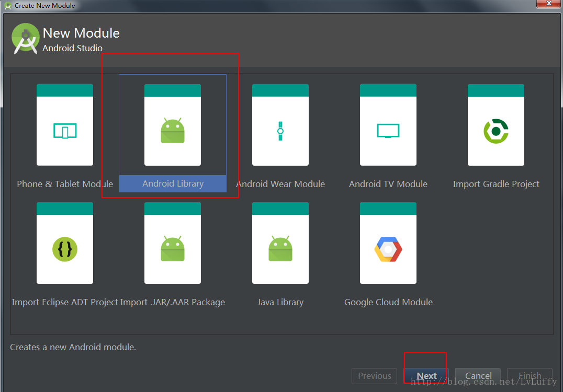563x392 pixels.
Task: Click the Android Studio logo in header
Action: click(25, 39)
